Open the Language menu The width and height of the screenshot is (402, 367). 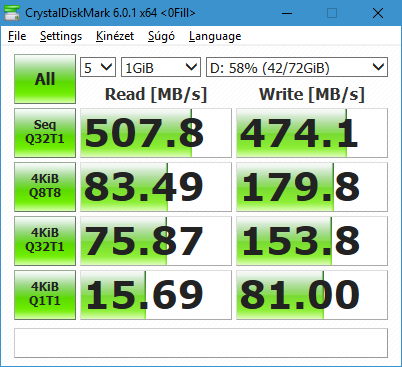tap(215, 36)
